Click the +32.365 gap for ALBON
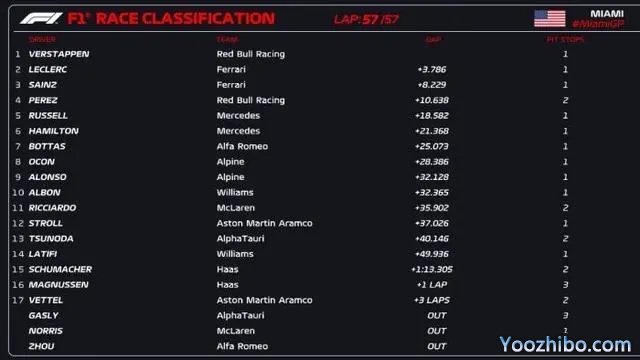Viewport: 640px width, 360px height. pyautogui.click(x=432, y=193)
